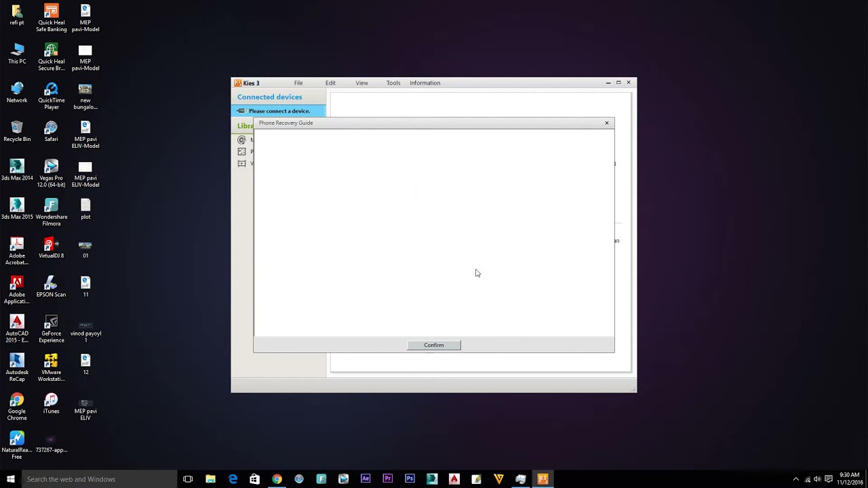The width and height of the screenshot is (868, 488).
Task: Show hidden system tray icons
Action: (x=796, y=479)
